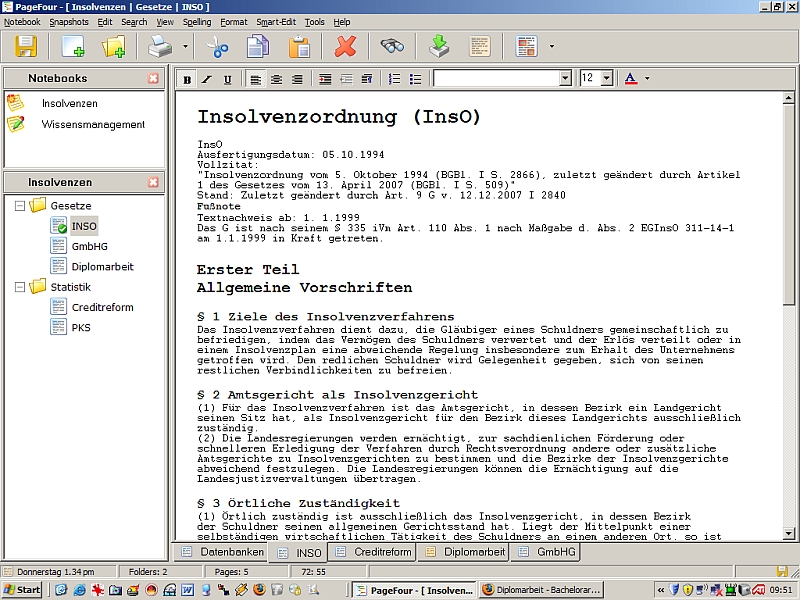Open the Snapshots menu
The image size is (800, 600).
coord(69,22)
